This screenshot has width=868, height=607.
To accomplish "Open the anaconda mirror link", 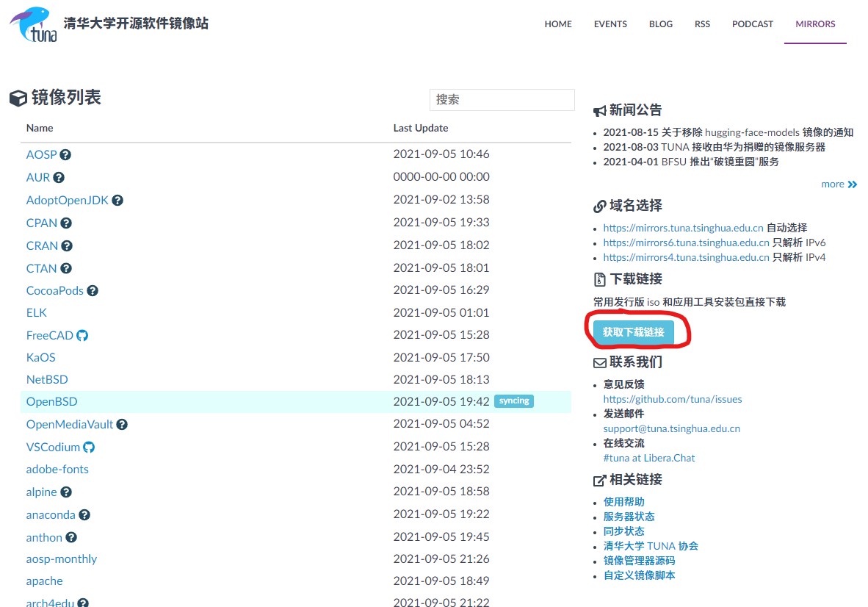I will tap(51, 515).
